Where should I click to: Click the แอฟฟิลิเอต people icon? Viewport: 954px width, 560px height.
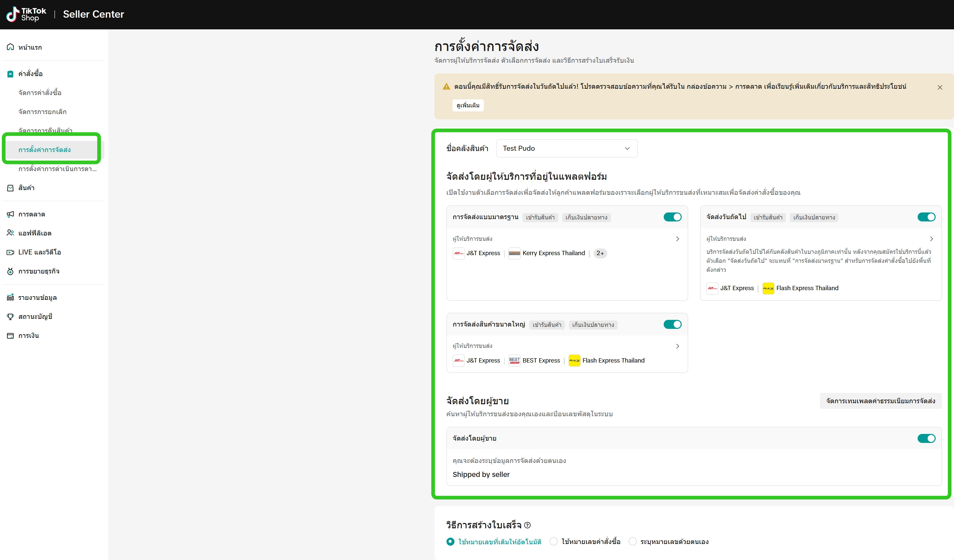pyautogui.click(x=10, y=233)
